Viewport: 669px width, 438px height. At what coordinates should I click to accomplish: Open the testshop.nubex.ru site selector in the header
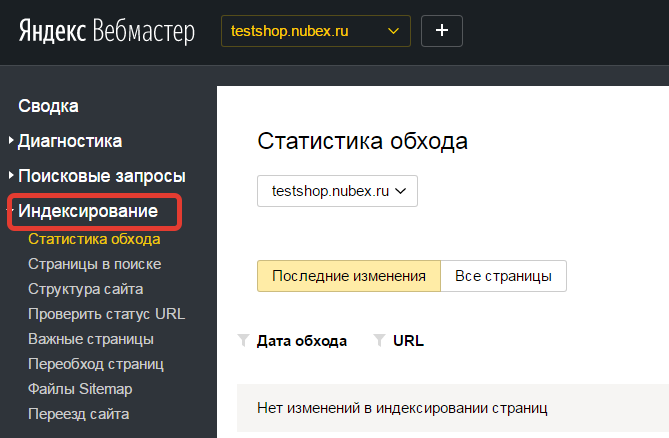pos(316,31)
